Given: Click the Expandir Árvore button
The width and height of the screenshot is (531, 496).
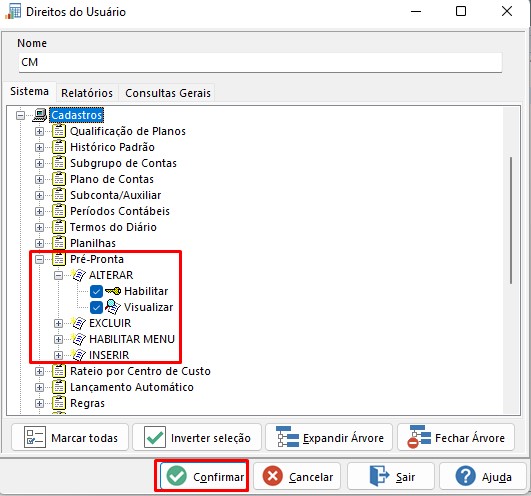Looking at the screenshot, I should pyautogui.click(x=329, y=437).
